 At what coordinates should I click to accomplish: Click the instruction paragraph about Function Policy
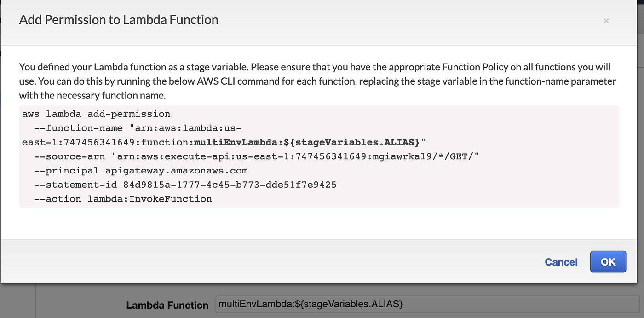(317, 81)
